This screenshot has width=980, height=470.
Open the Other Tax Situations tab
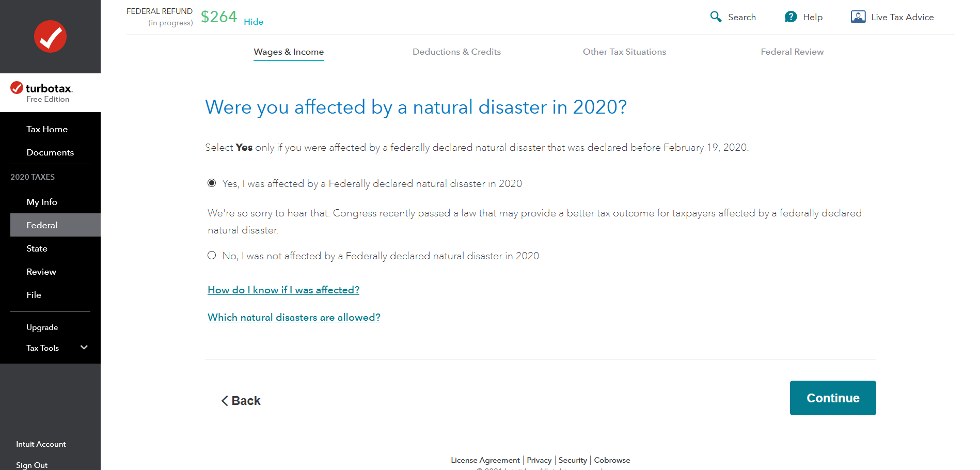point(624,52)
